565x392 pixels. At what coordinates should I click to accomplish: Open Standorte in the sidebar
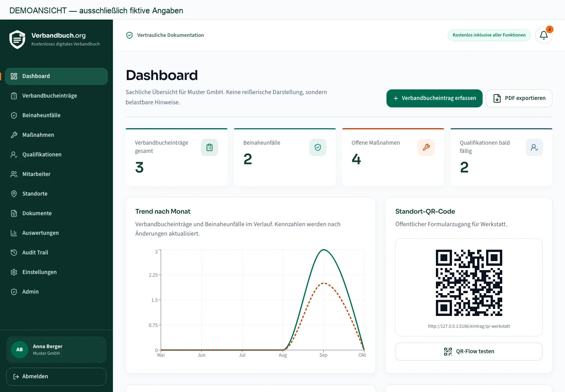[56, 194]
